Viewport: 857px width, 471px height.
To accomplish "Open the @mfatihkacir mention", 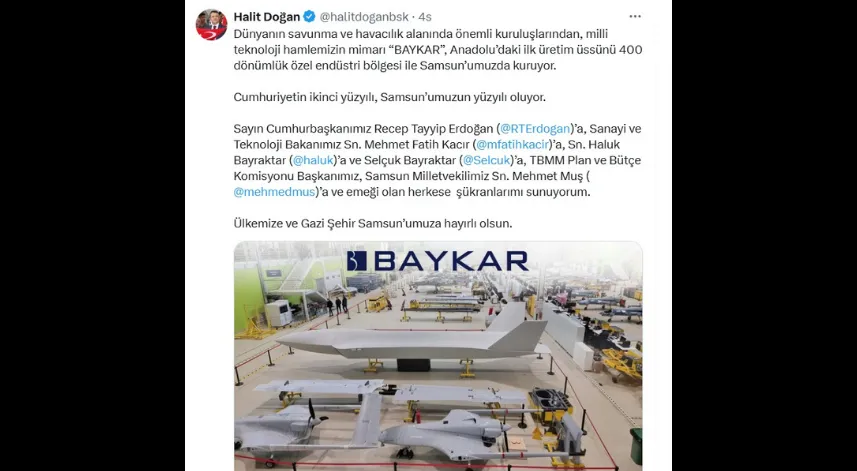I will 513,145.
